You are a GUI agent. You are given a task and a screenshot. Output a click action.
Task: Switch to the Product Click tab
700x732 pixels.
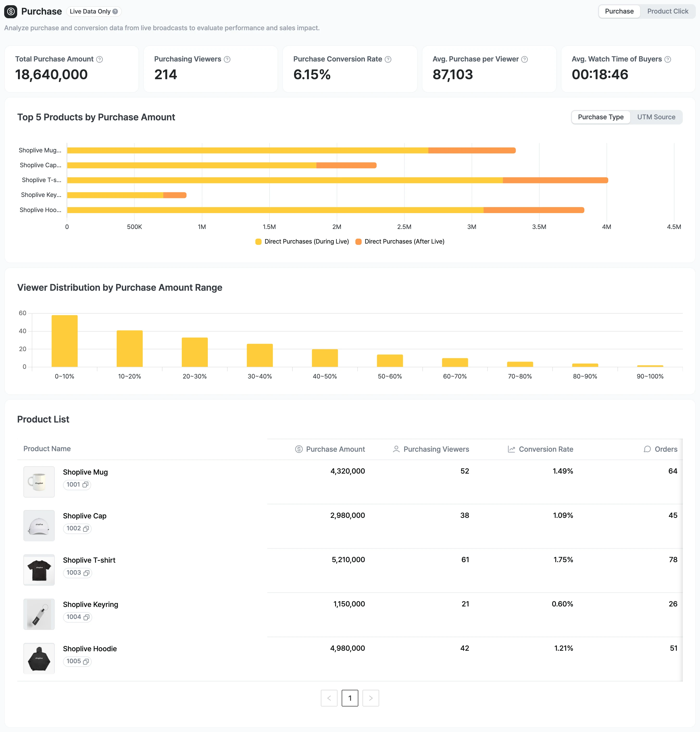click(x=667, y=11)
